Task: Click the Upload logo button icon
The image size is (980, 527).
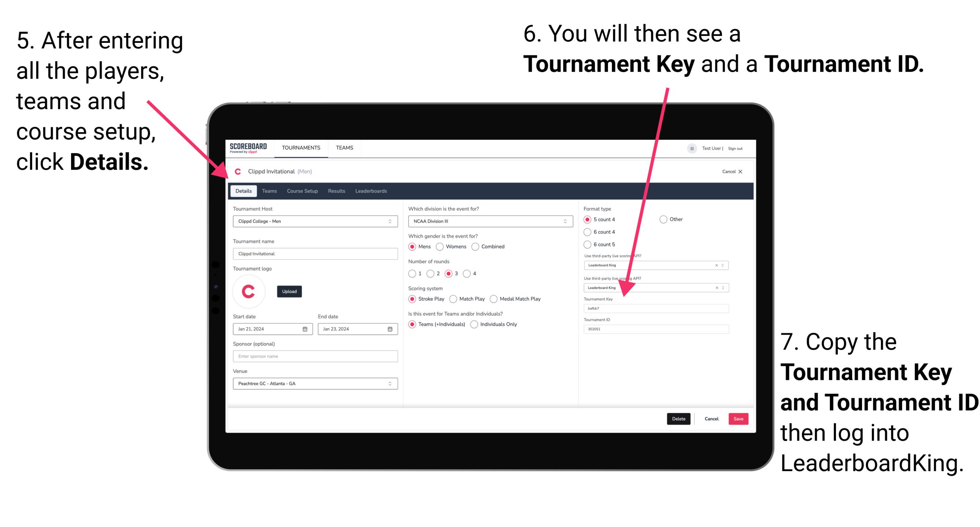Action: (290, 291)
